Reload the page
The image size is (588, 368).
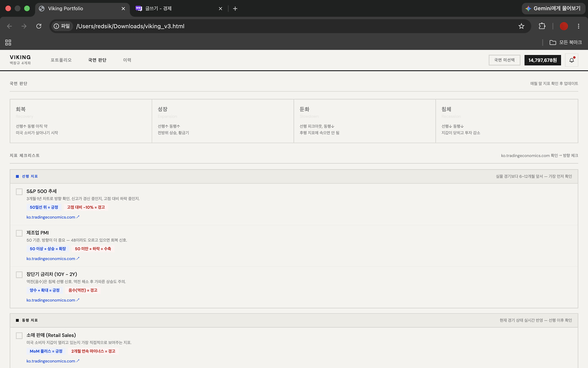pyautogui.click(x=39, y=26)
